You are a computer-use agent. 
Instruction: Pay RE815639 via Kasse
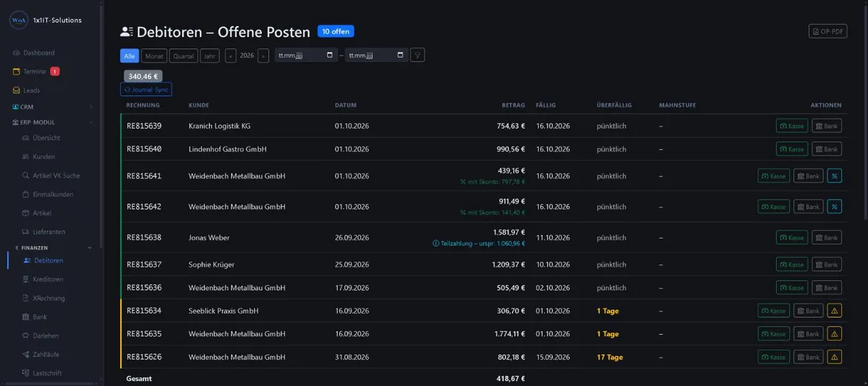(792, 126)
